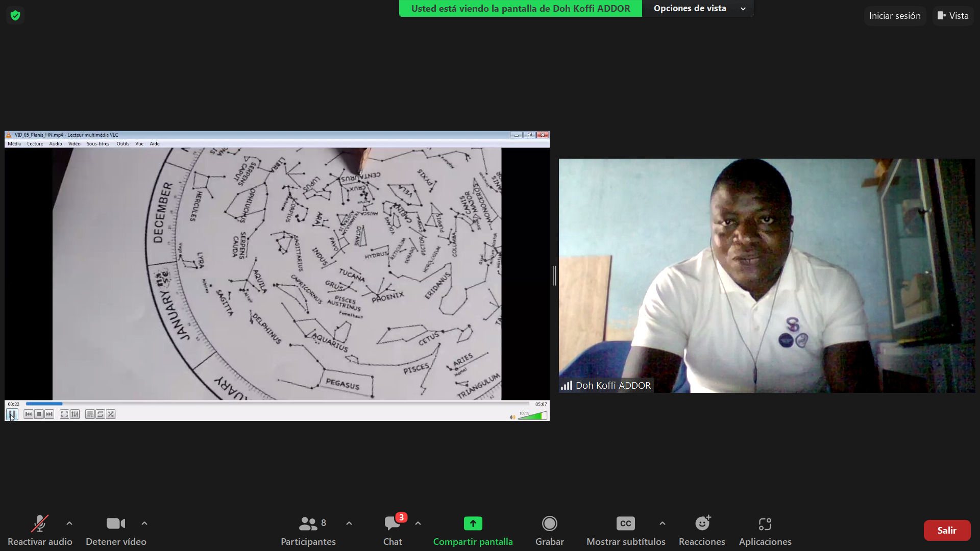The image size is (980, 551).
Task: Stop VLC playback
Action: [x=39, y=414]
